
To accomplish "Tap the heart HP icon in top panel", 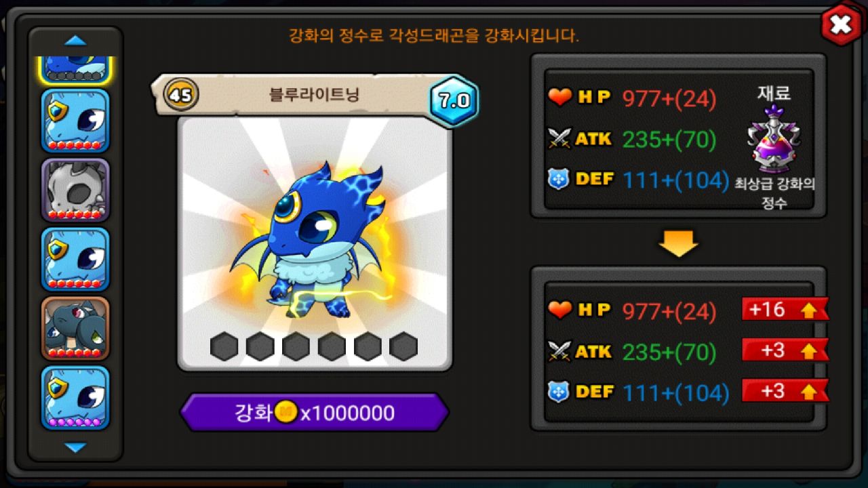I will pos(560,98).
